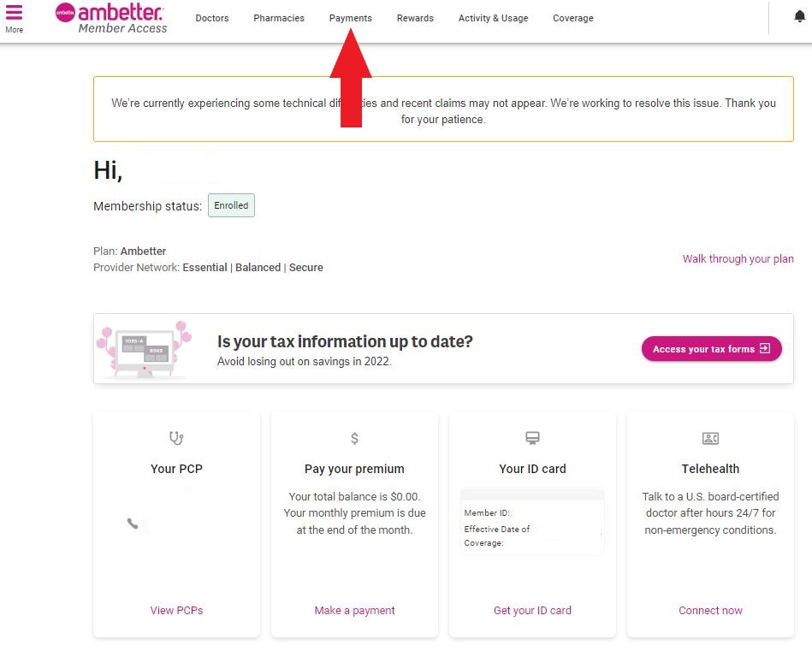The width and height of the screenshot is (812, 651).
Task: Click the 'Your total balance is $0.00.' text
Action: [354, 497]
